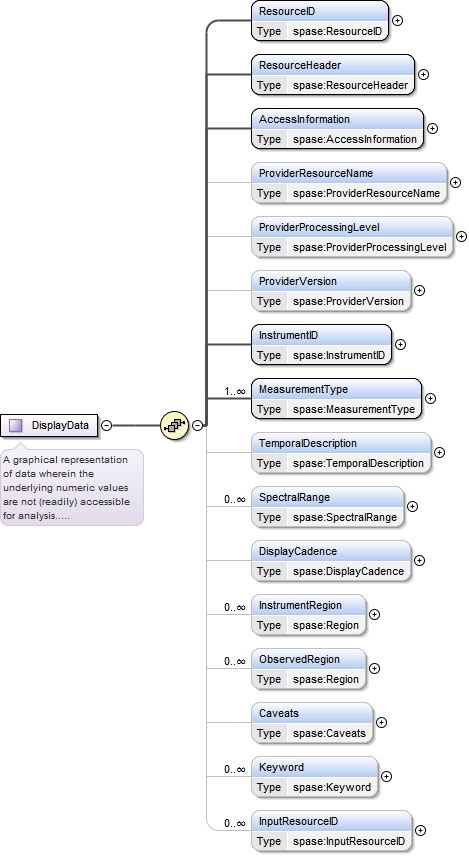Click the spase:SpectralRange type value
Viewport: 469px width, 856px height.
[x=345, y=518]
